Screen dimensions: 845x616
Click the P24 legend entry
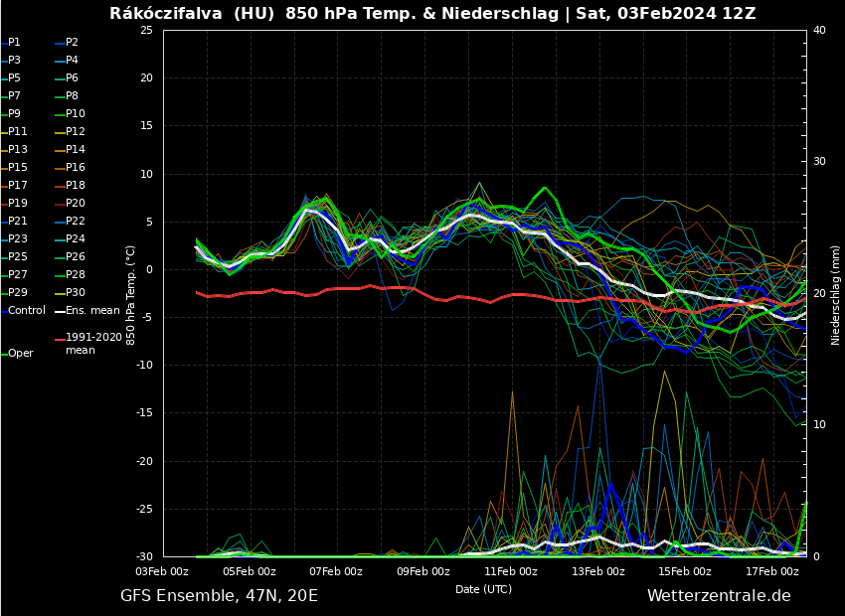(75, 239)
